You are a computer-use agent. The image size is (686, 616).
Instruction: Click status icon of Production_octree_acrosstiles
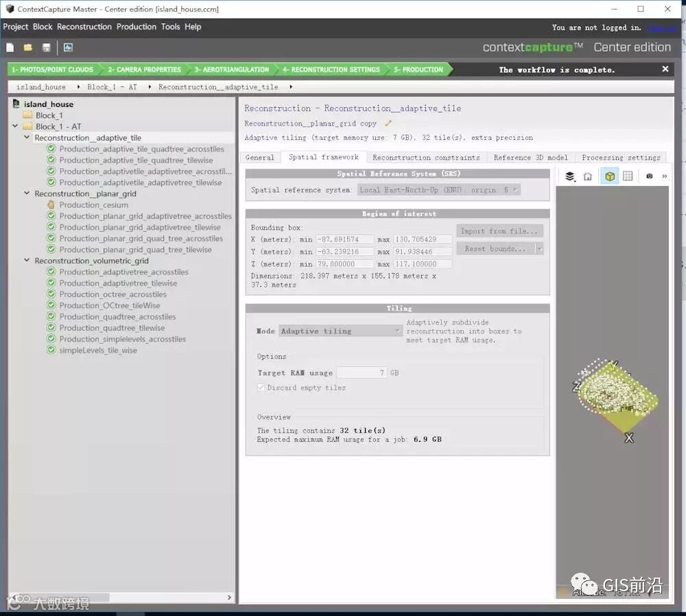point(51,294)
